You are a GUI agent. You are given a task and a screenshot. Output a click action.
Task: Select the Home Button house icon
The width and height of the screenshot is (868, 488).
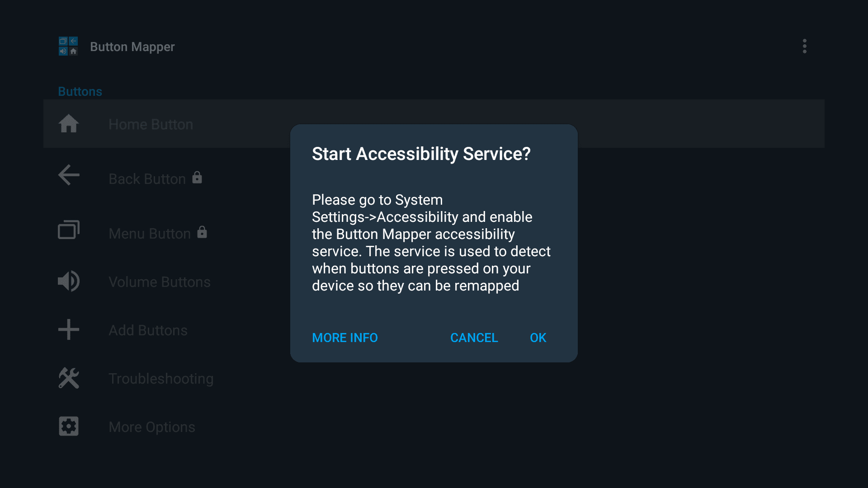pos(69,124)
